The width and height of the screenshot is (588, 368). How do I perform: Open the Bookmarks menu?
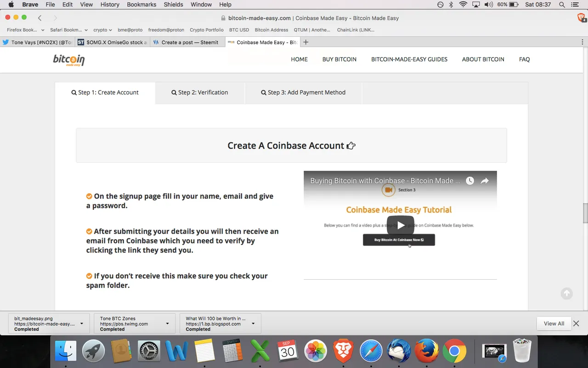coord(141,5)
